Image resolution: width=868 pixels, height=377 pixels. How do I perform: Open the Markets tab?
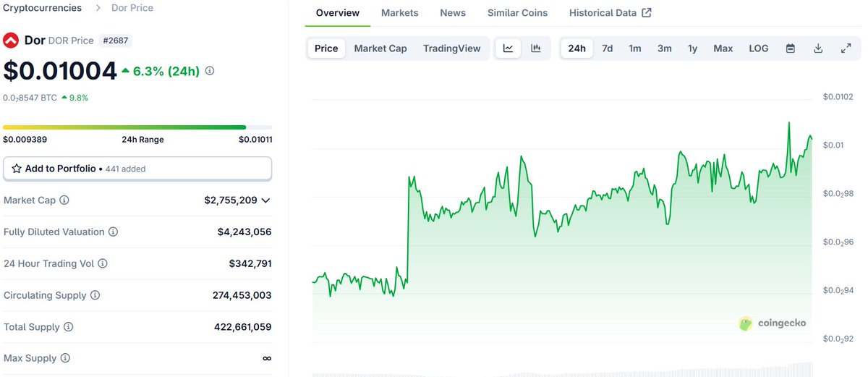[400, 13]
